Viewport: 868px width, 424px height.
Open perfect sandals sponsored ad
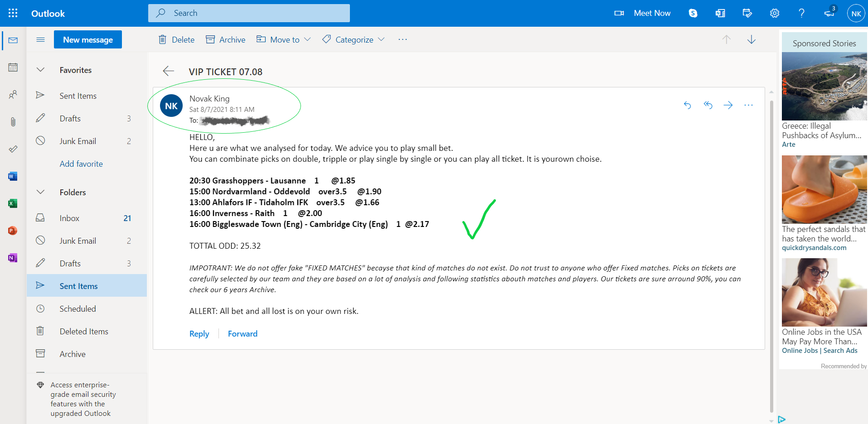[824, 203]
